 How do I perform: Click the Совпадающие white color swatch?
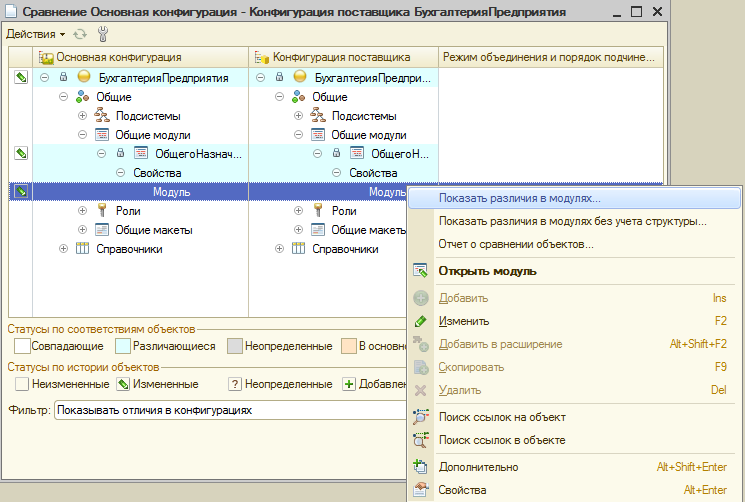pos(22,346)
